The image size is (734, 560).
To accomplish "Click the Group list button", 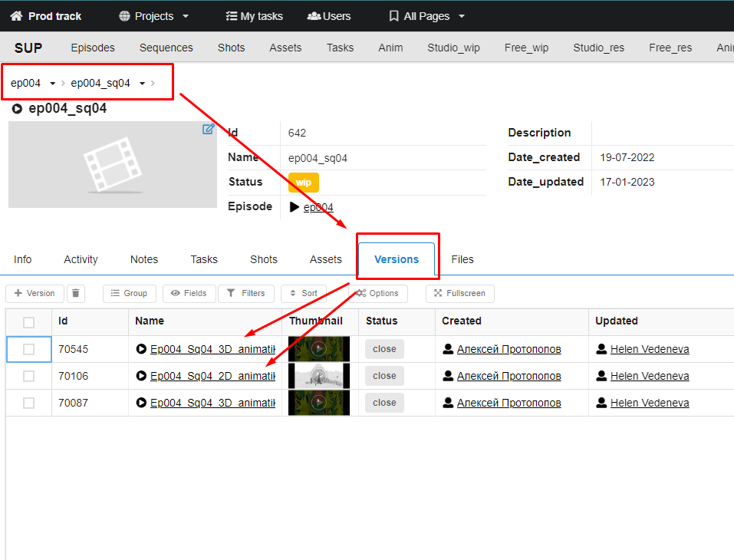I will (x=129, y=293).
